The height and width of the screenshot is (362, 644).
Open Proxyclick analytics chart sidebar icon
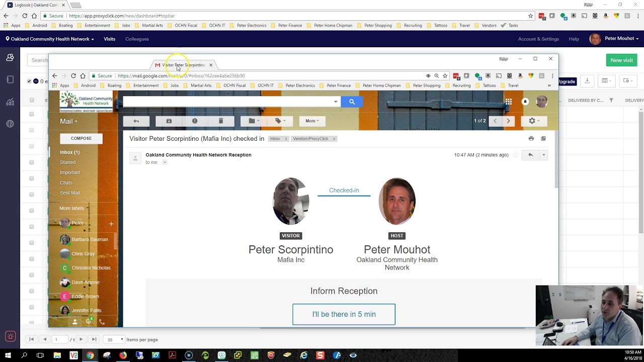tap(10, 102)
